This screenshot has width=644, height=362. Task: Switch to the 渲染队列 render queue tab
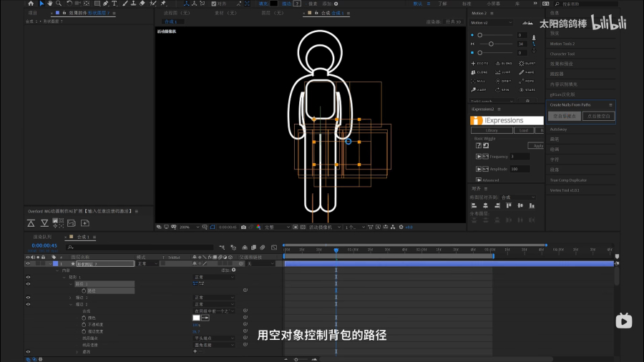(x=42, y=237)
